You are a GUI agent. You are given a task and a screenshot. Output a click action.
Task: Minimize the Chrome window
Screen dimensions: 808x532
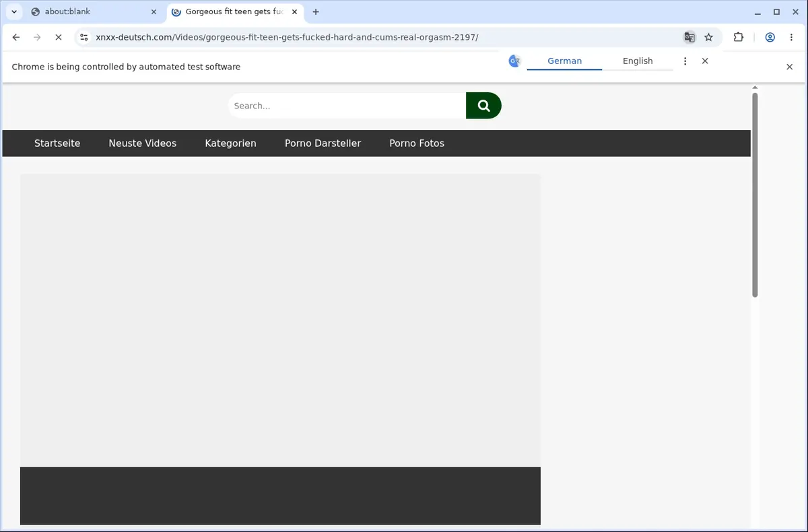click(757, 11)
